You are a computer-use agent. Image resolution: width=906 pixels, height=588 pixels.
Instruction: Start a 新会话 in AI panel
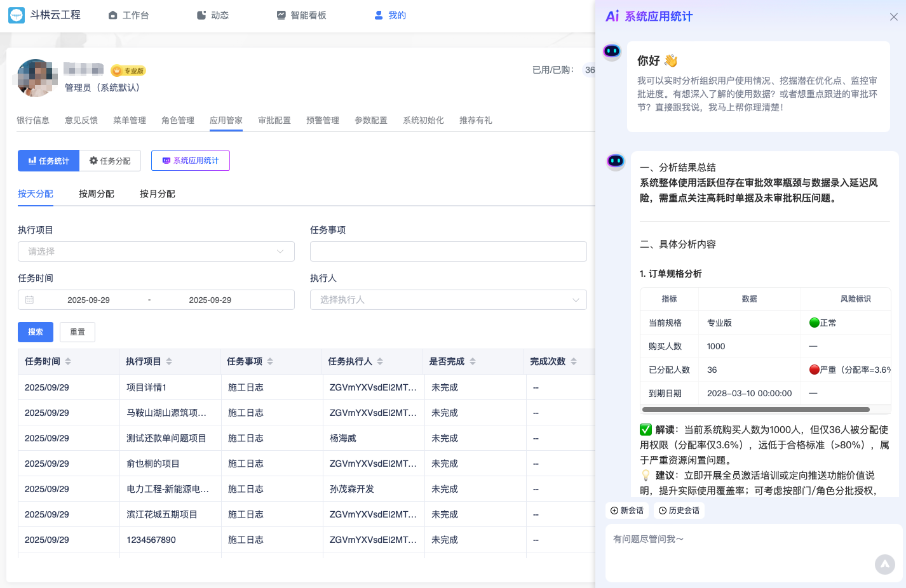pyautogui.click(x=627, y=511)
